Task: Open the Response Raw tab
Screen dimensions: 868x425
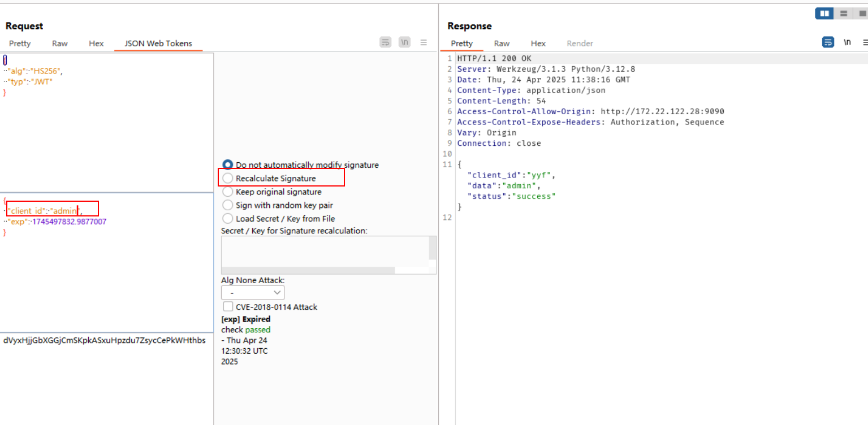Action: pyautogui.click(x=502, y=44)
